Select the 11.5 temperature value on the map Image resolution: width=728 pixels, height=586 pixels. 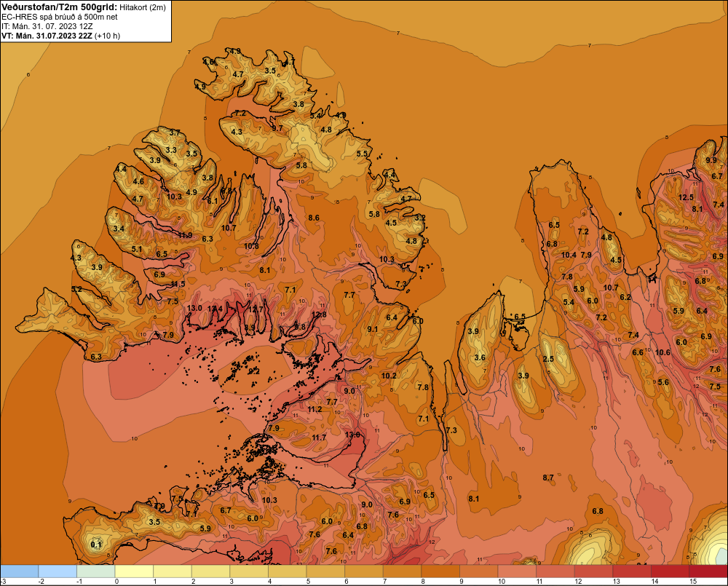[x=178, y=284]
